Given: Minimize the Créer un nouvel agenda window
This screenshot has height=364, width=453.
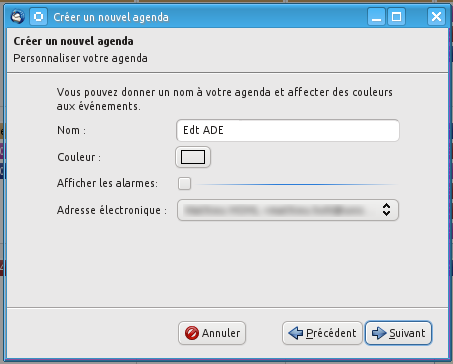Looking at the screenshot, I should tap(376, 17).
